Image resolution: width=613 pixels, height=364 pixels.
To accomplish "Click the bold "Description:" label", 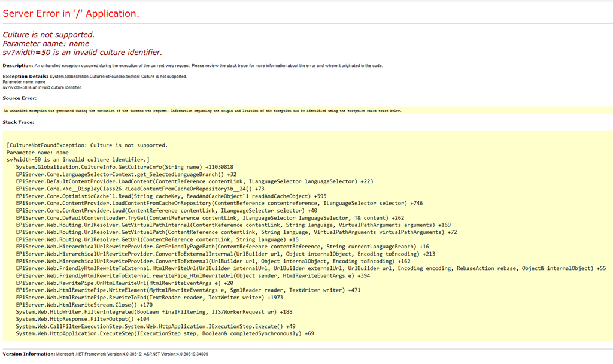I will click(18, 66).
